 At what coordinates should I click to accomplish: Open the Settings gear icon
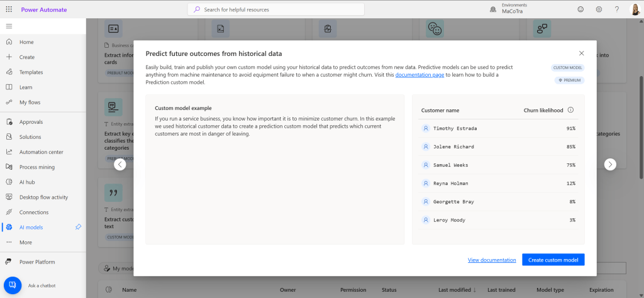599,9
